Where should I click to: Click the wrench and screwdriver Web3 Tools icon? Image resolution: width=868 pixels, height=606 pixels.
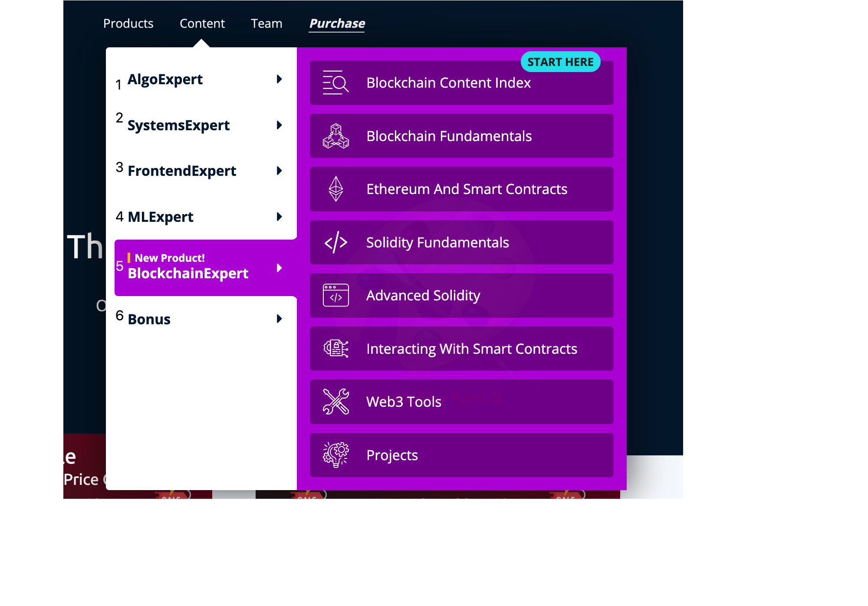pyautogui.click(x=335, y=402)
